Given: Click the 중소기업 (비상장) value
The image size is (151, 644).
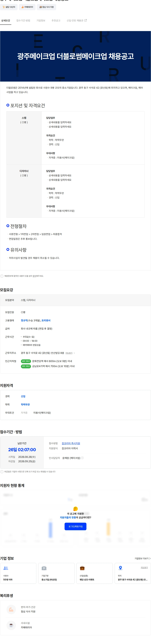Looking at the screenshot, I should point(49,580).
